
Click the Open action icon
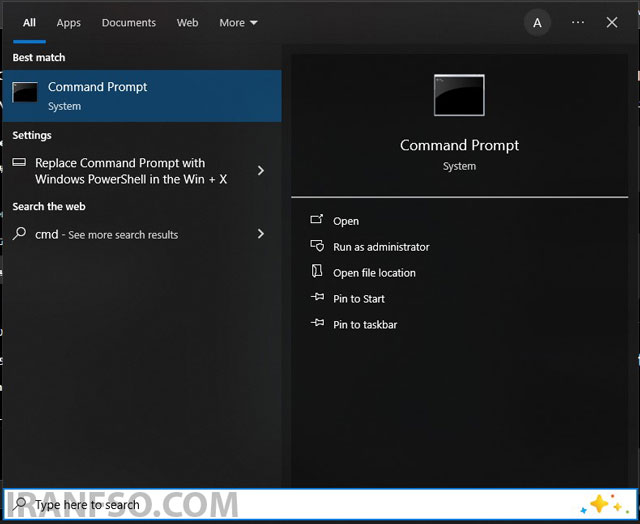click(x=317, y=220)
